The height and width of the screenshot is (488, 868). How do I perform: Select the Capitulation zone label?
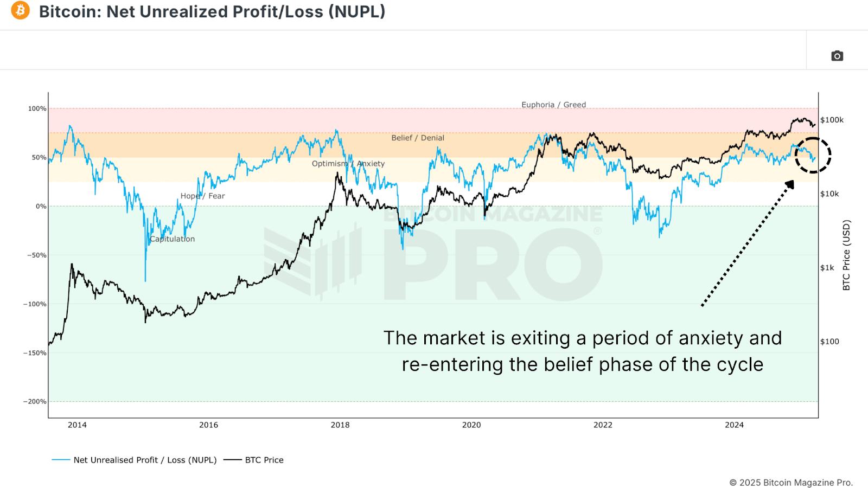[173, 239]
